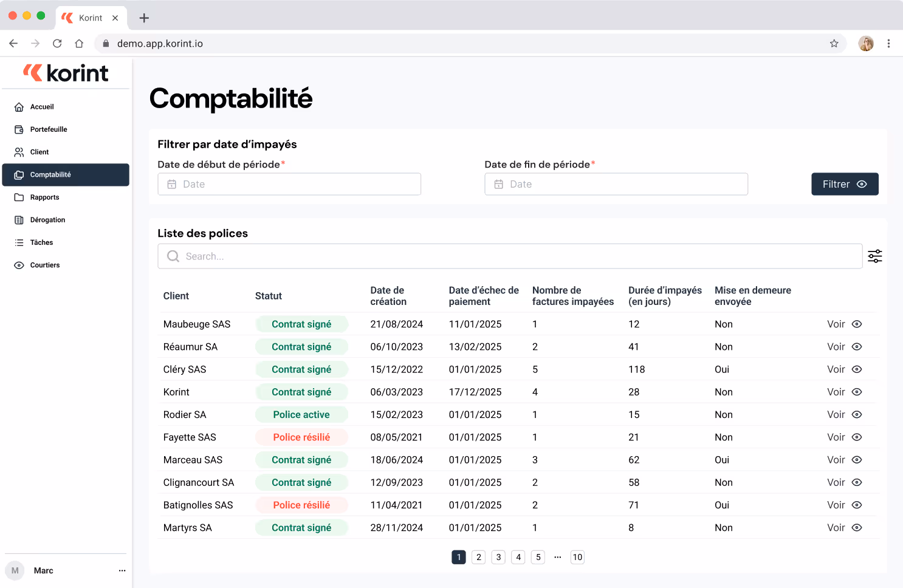Click the Search field in Liste des polices
The height and width of the screenshot is (588, 903).
pos(510,256)
